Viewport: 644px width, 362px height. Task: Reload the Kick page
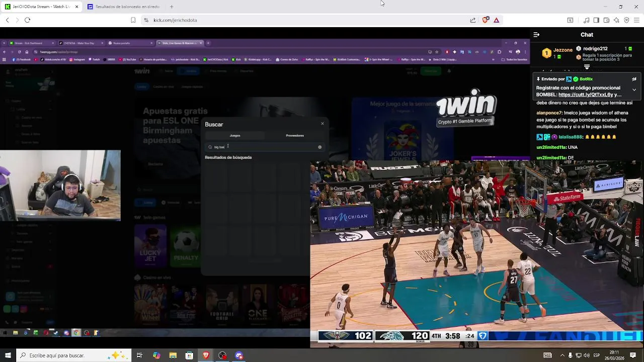tap(27, 20)
